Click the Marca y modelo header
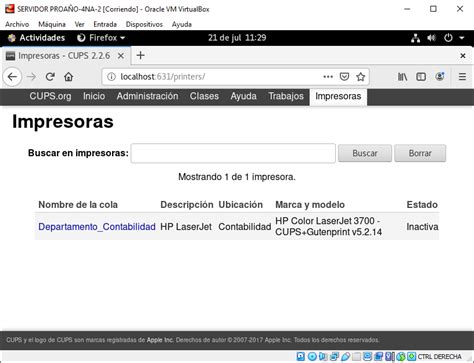 [x=310, y=205]
